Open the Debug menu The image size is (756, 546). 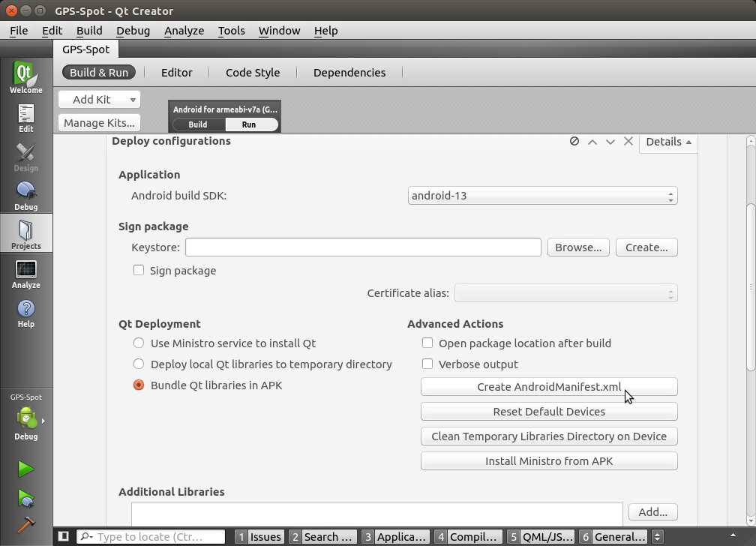coord(133,31)
